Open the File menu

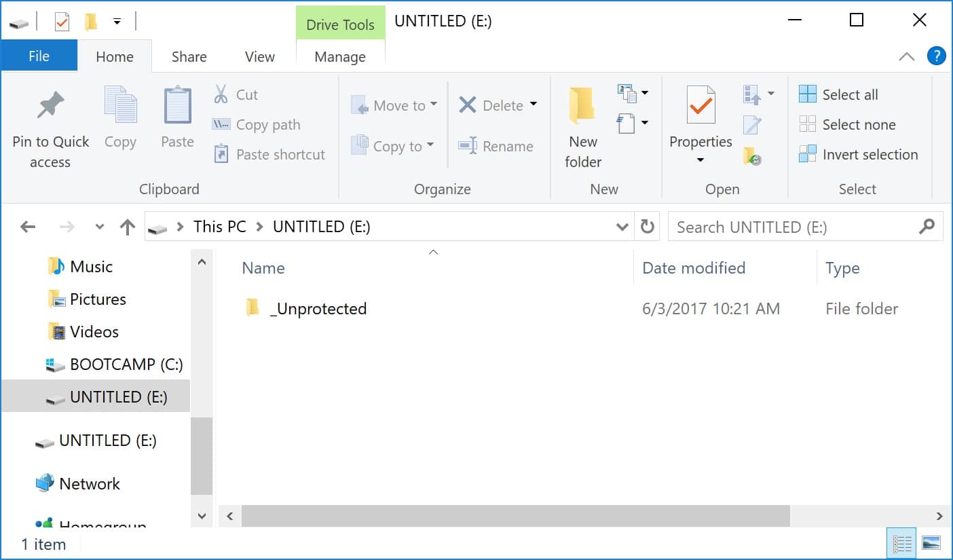click(x=39, y=56)
